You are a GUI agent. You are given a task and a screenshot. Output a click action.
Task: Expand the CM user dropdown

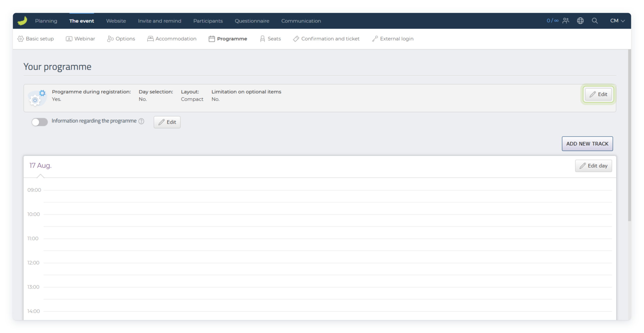point(617,21)
